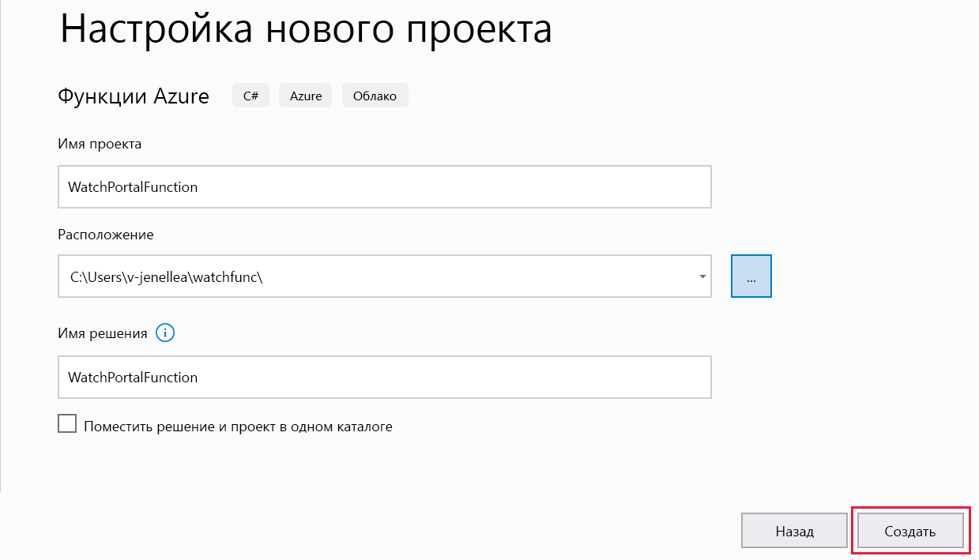Expand the Расположение dropdown arrow
The height and width of the screenshot is (560, 979).
(702, 276)
